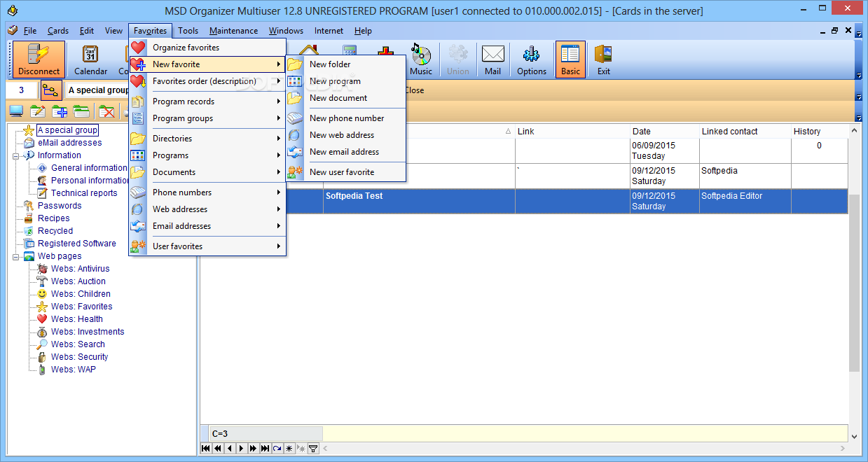Image resolution: width=868 pixels, height=462 pixels.
Task: Click the globe icon beside New web address
Action: point(295,135)
